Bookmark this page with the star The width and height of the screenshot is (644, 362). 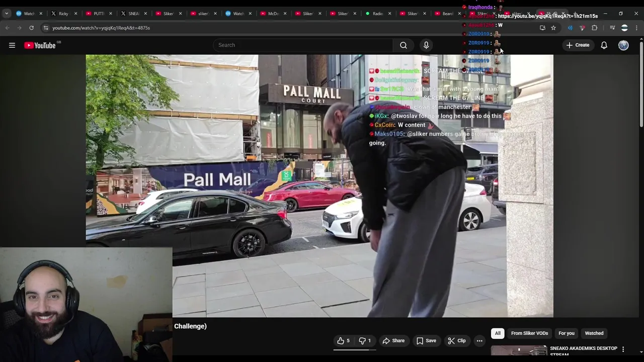[x=553, y=28]
